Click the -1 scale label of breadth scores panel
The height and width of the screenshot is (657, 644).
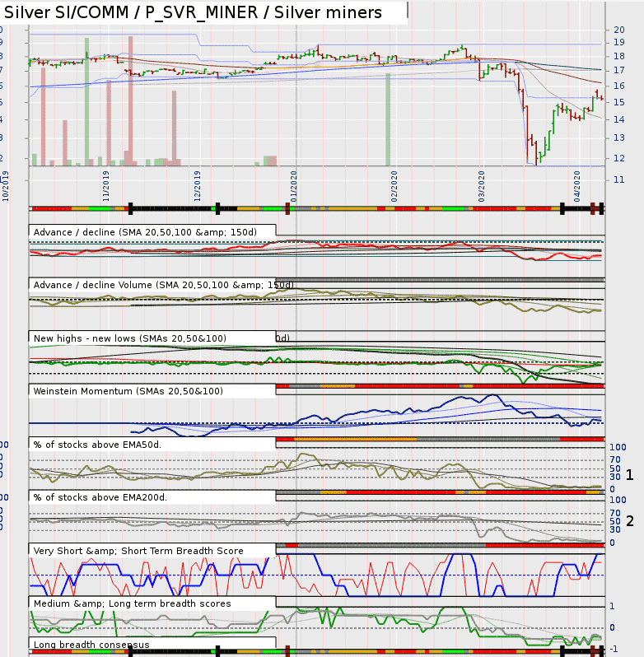click(x=614, y=649)
